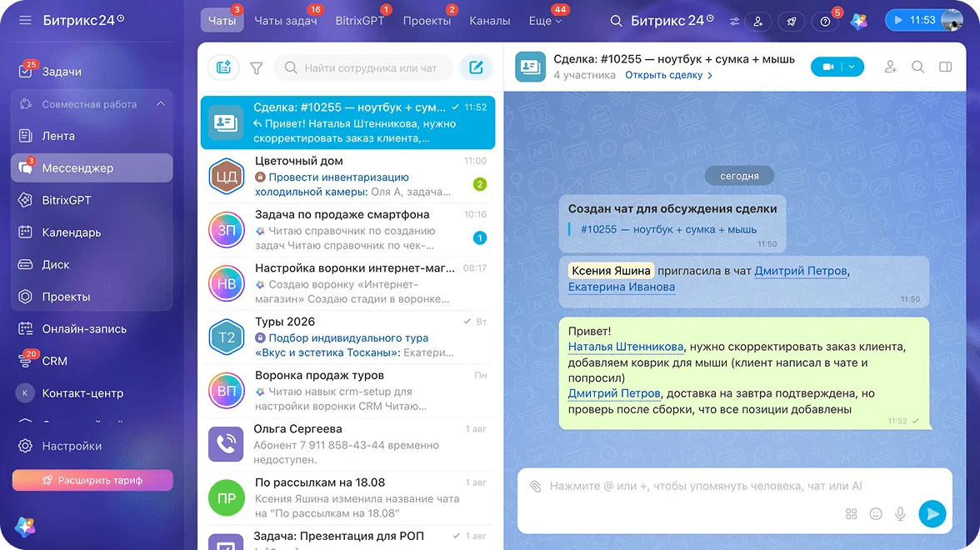The width and height of the screenshot is (980, 550).
Task: Click the chat list mode icon beside the filter
Action: [x=223, y=67]
